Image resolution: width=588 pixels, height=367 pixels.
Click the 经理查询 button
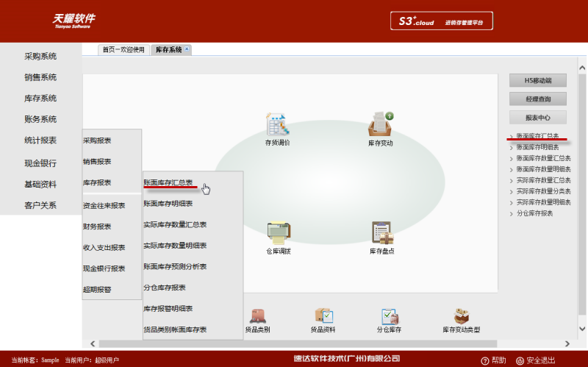538,99
